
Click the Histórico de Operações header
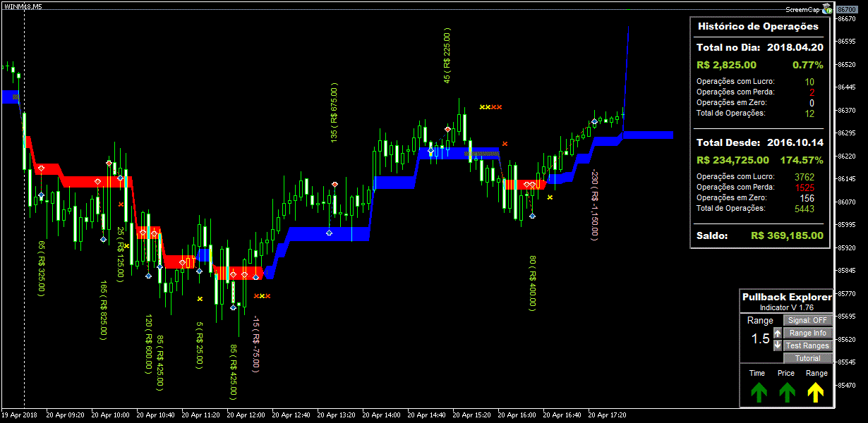click(x=758, y=26)
